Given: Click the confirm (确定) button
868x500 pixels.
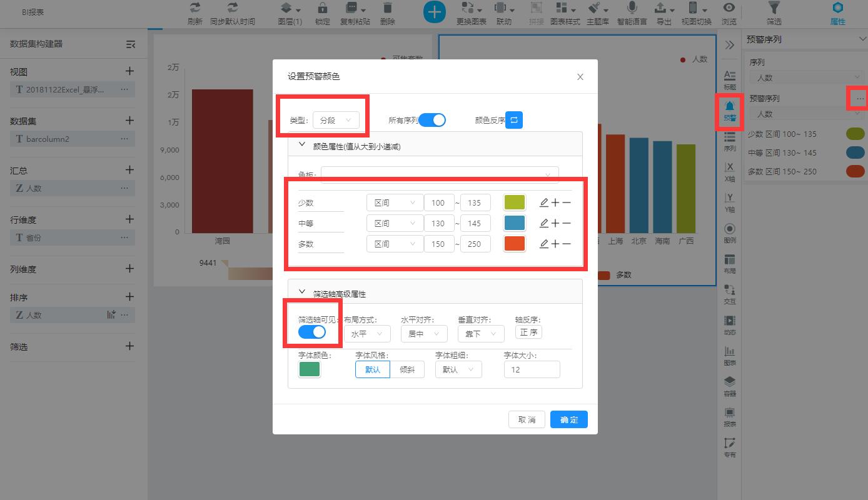Looking at the screenshot, I should pos(568,419).
